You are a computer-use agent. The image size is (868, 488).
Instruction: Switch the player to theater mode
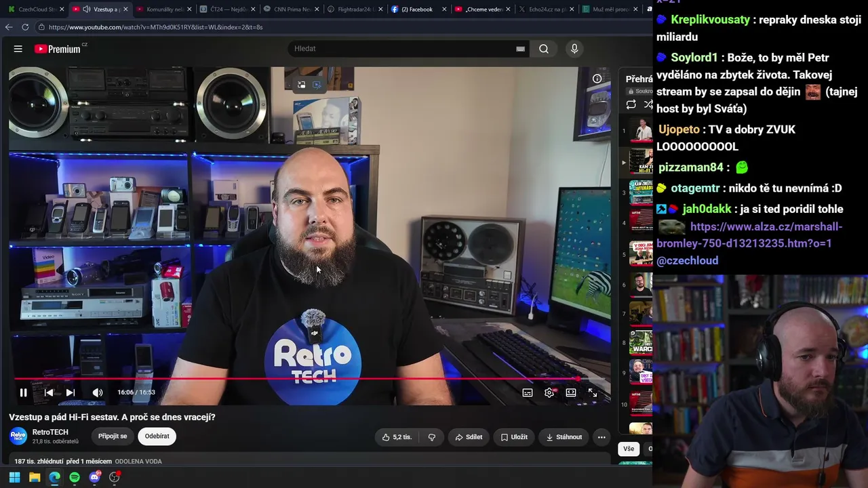571,392
